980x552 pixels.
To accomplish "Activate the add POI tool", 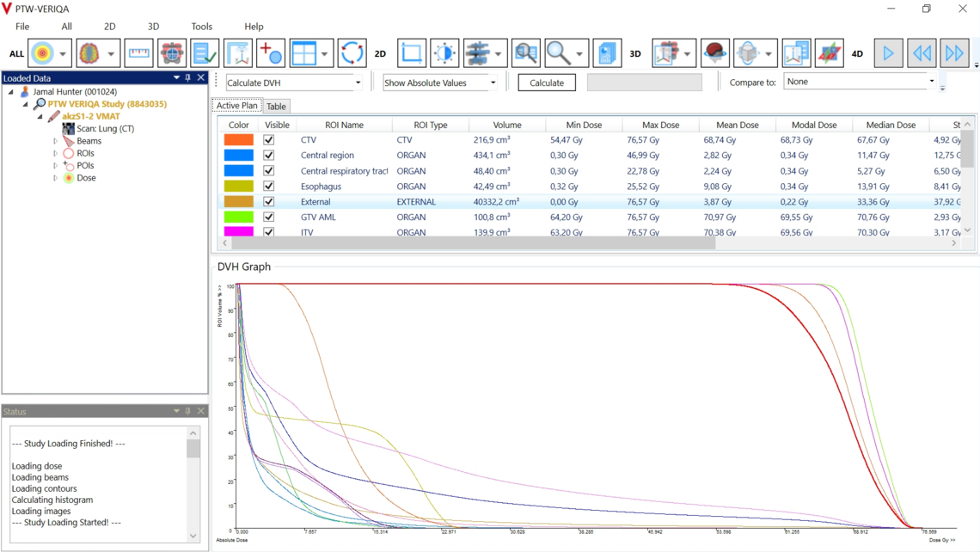I will click(270, 52).
